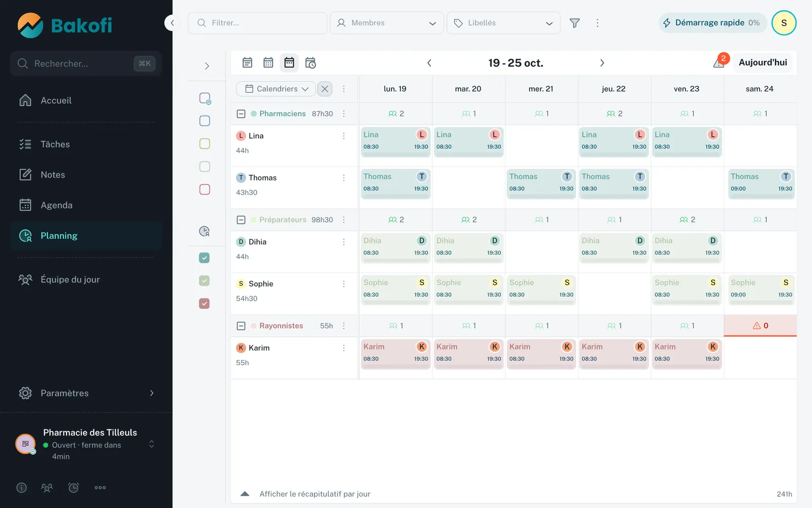812x508 pixels.
Task: Uncheck the teal checked checkbox
Action: pyautogui.click(x=205, y=258)
